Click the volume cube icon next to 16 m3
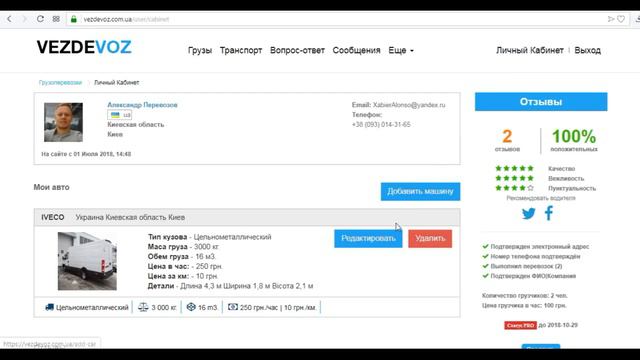This screenshot has height=360, width=640. (x=191, y=307)
